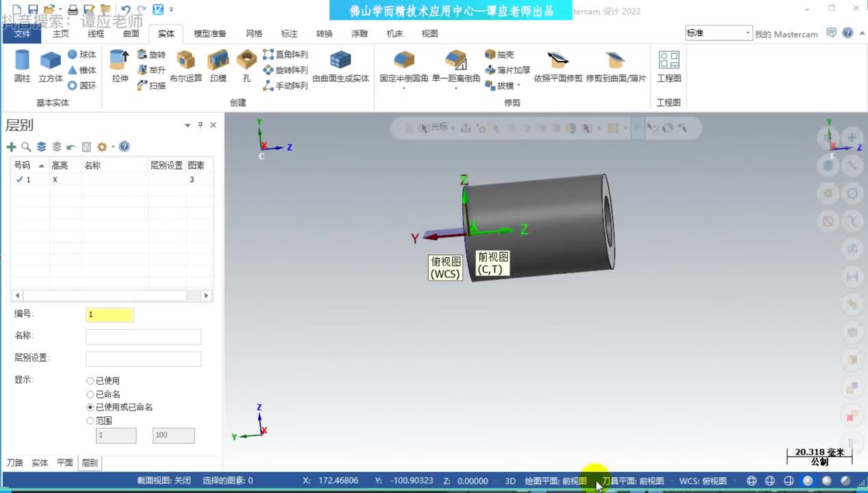Click WCS: 俯视图 in status bar

(703, 481)
